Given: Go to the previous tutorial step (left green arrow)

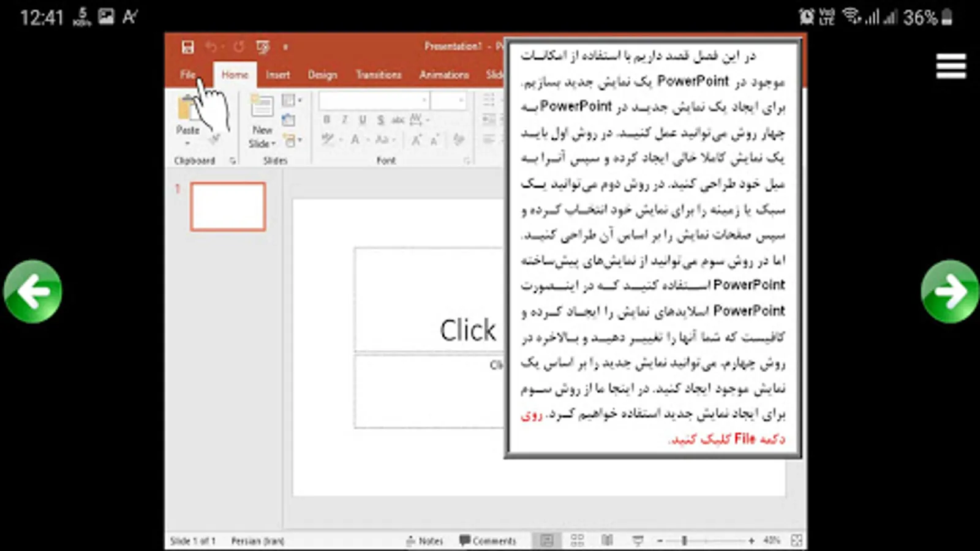Looking at the screenshot, I should (x=32, y=291).
